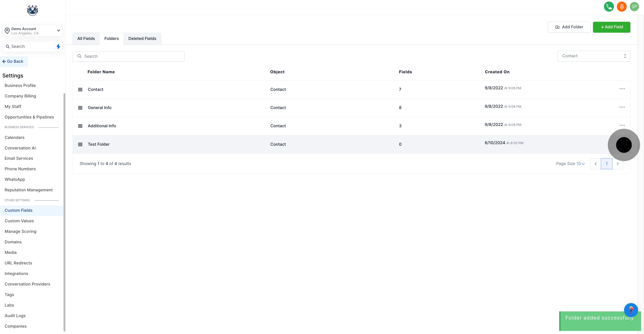Open the help question mark bubble

[631, 310]
